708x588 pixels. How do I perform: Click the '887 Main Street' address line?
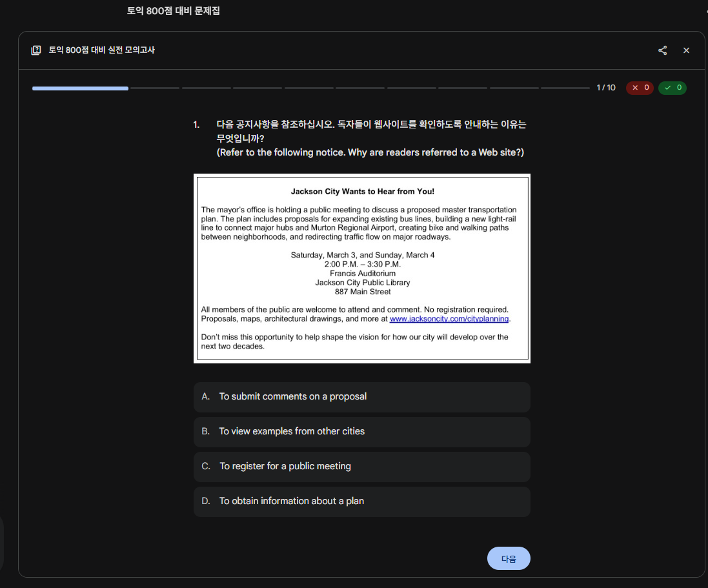tap(363, 292)
